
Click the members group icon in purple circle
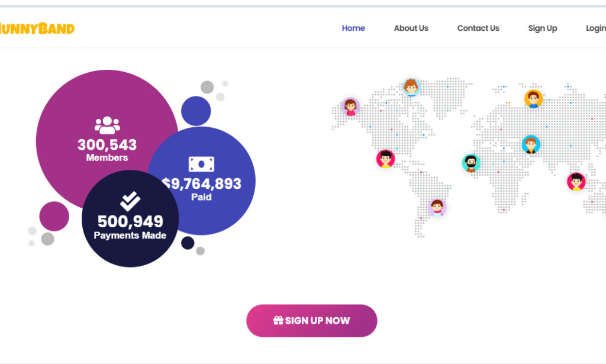(107, 124)
